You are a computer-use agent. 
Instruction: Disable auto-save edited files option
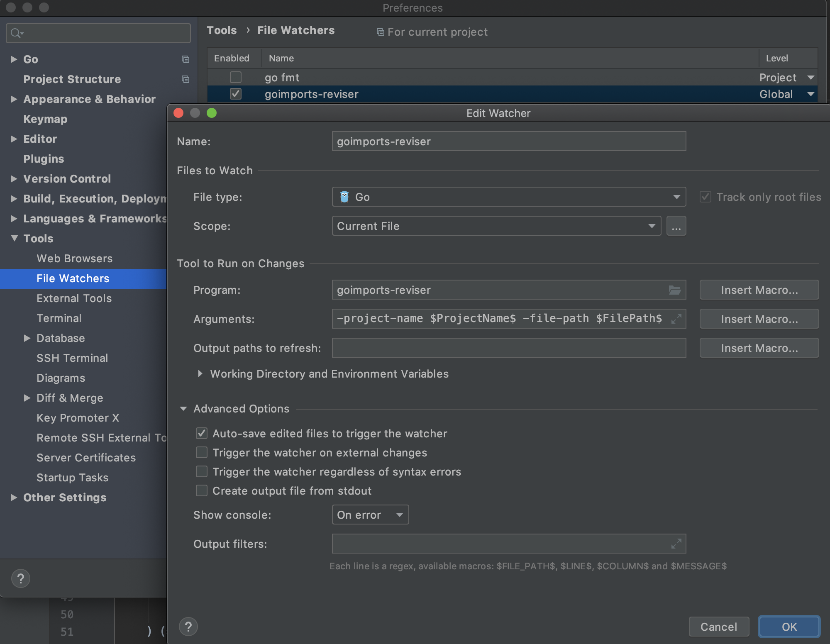(202, 434)
